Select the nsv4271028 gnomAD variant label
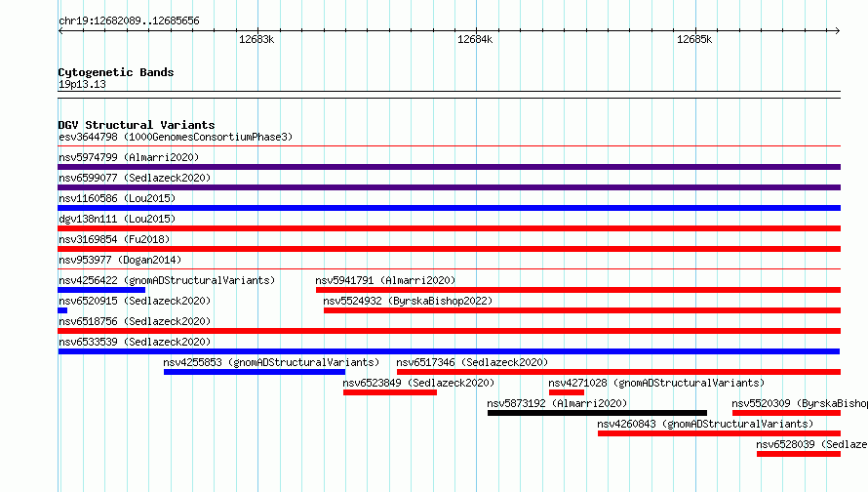 pos(656,383)
